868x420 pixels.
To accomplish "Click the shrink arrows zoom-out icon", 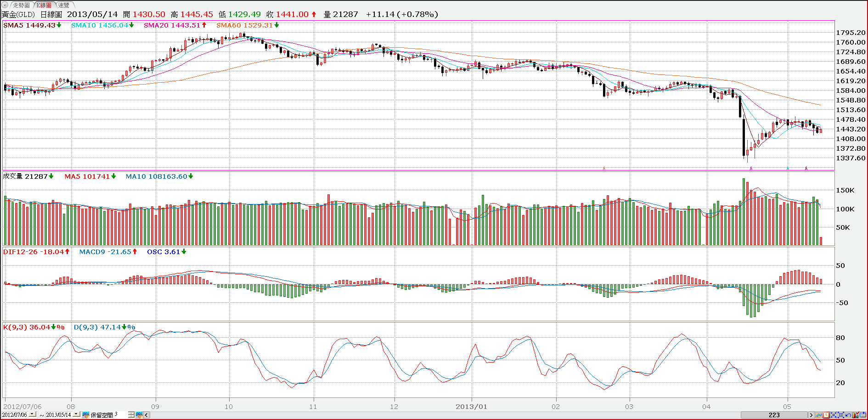I will pyautogui.click(x=834, y=415).
